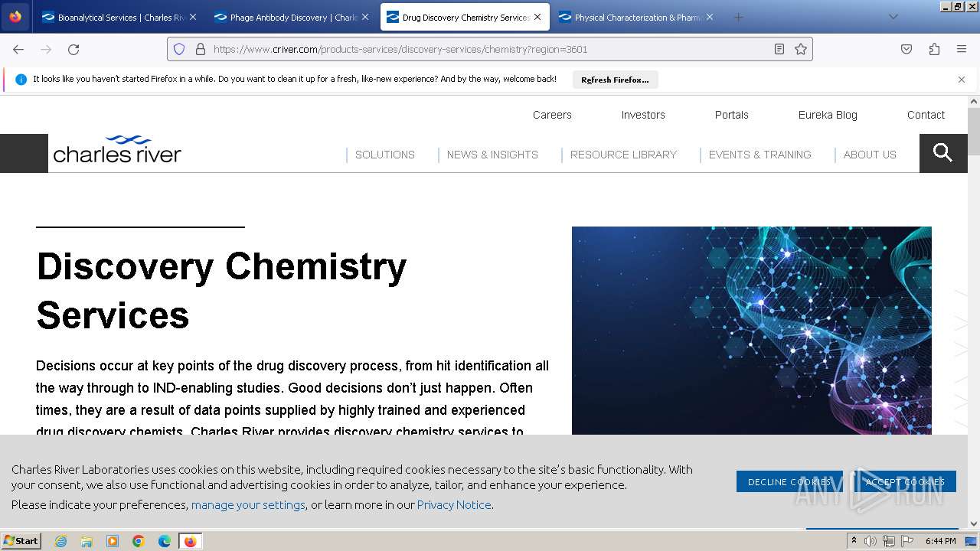Click Accept Cookies button
Viewport: 980px width, 551px height.
905,481
